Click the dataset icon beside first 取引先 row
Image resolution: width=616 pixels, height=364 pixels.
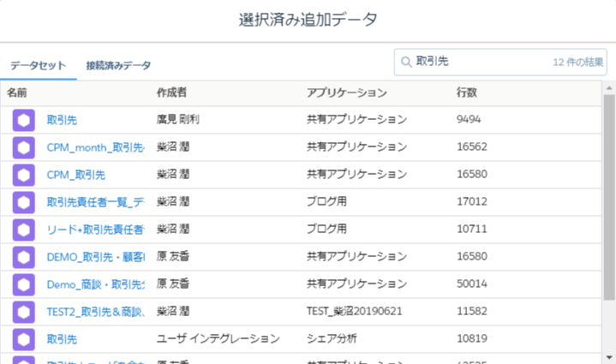pyautogui.click(x=24, y=120)
